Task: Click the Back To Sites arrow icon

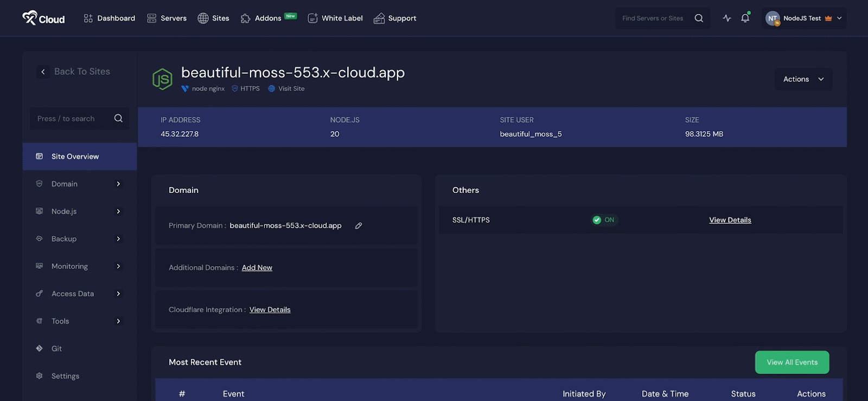Action: [43, 72]
